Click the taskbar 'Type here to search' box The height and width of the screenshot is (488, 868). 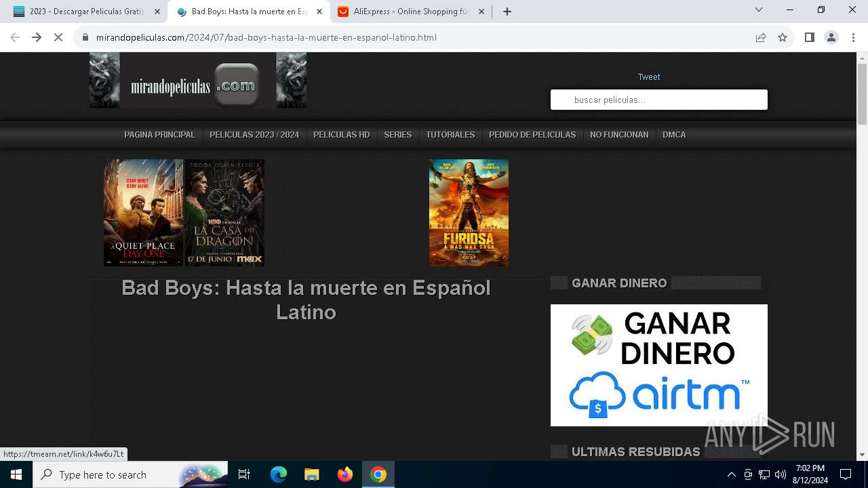coord(130,474)
